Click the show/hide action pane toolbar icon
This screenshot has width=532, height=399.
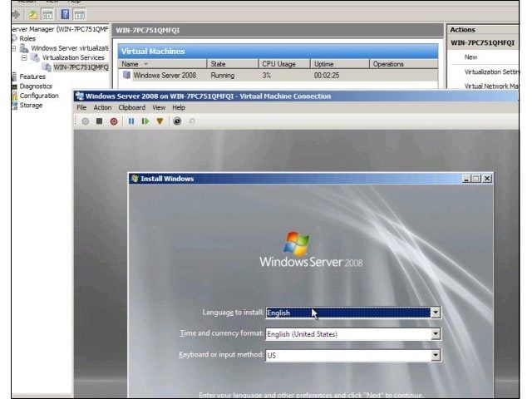point(80,15)
